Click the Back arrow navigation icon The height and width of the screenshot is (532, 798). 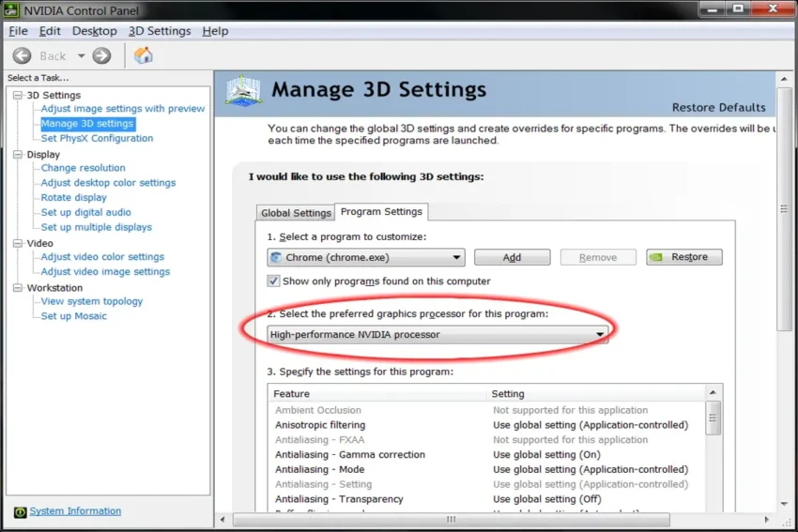(22, 56)
